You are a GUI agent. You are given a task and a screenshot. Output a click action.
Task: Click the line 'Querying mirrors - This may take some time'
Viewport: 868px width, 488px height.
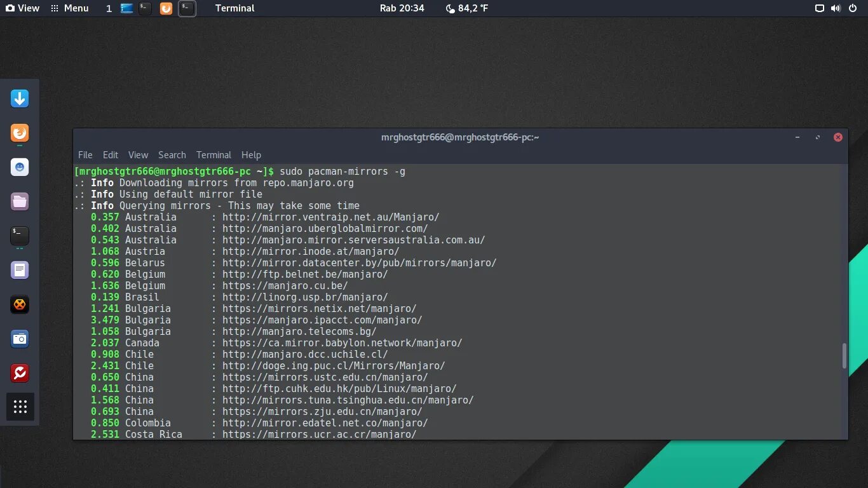tap(240, 206)
